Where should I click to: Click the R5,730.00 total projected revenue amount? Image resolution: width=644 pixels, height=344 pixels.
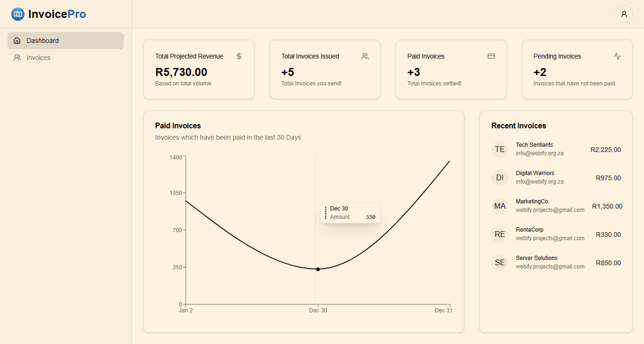click(181, 72)
